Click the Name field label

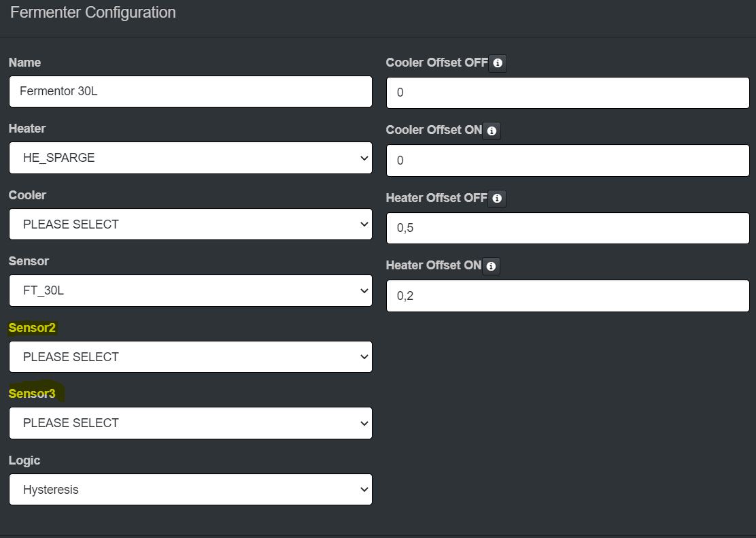(x=24, y=63)
